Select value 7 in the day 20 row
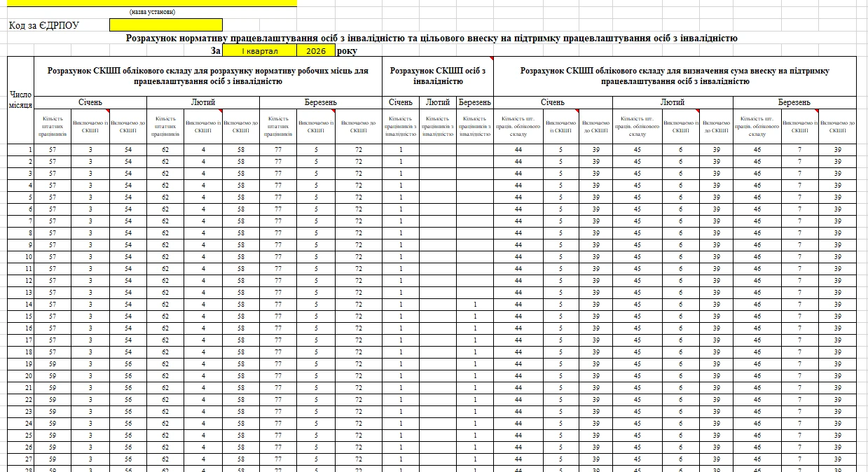 (800, 376)
